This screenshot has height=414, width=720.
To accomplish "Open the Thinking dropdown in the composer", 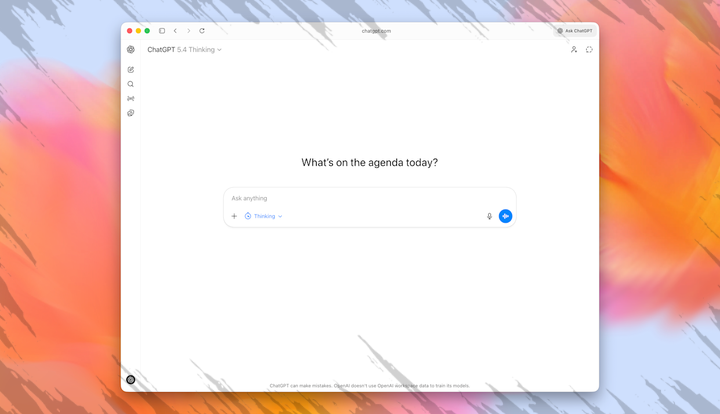I will tap(264, 216).
